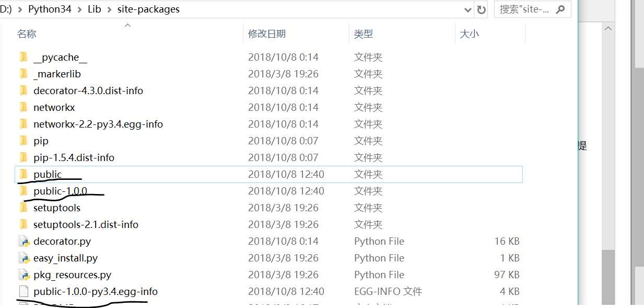644x308 pixels.
Task: Open the address bar dropdown arrow
Action: click(468, 9)
